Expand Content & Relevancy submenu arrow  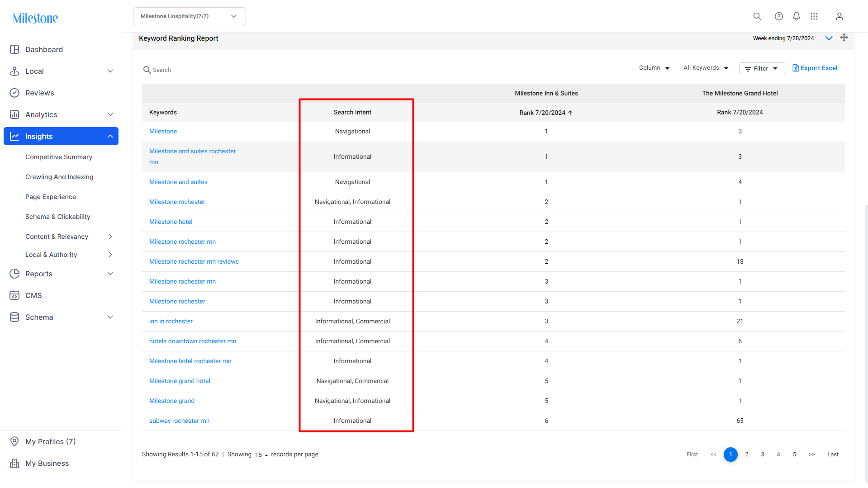(x=110, y=237)
